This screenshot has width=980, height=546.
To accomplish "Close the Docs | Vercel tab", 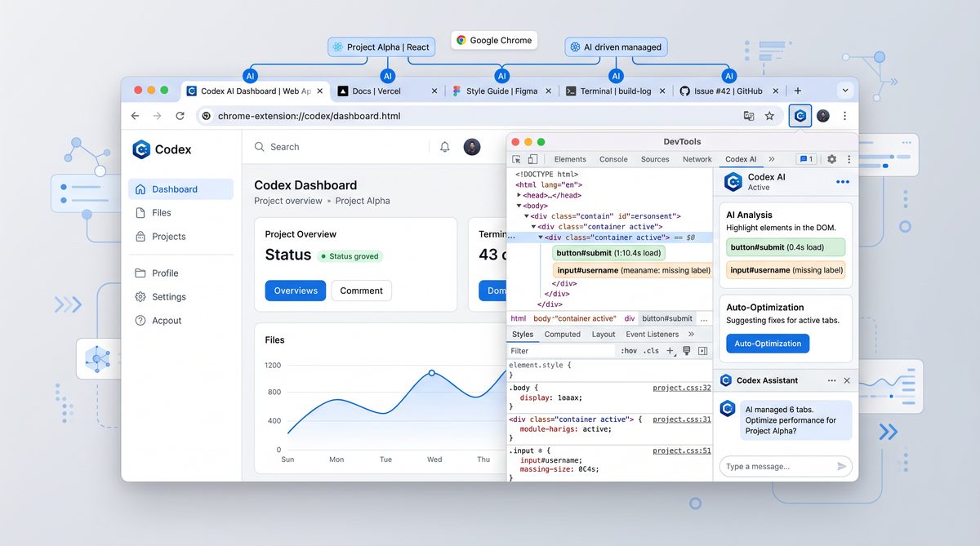I will (434, 91).
